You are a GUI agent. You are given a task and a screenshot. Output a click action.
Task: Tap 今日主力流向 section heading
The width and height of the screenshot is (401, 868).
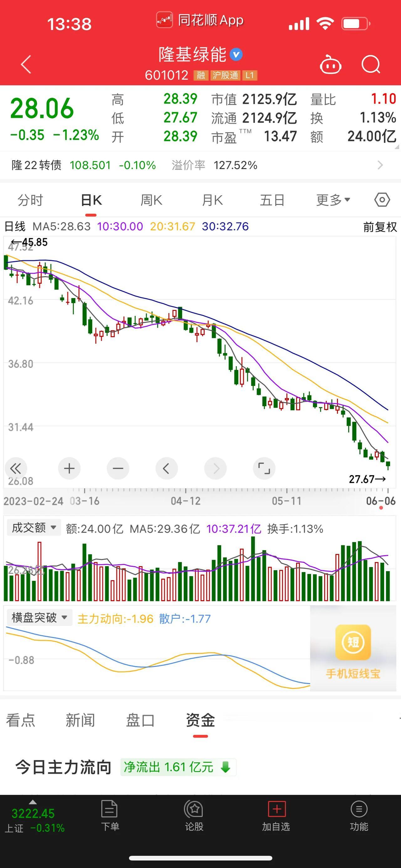[63, 767]
